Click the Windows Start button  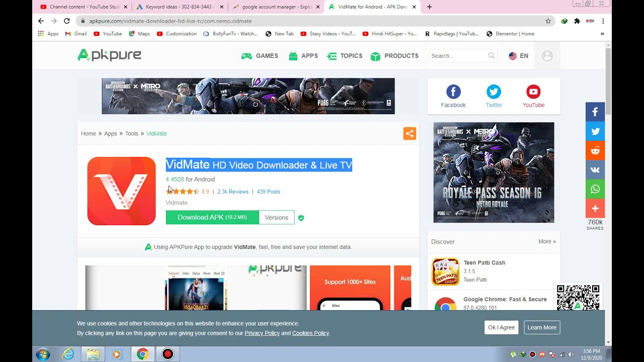coord(43,354)
